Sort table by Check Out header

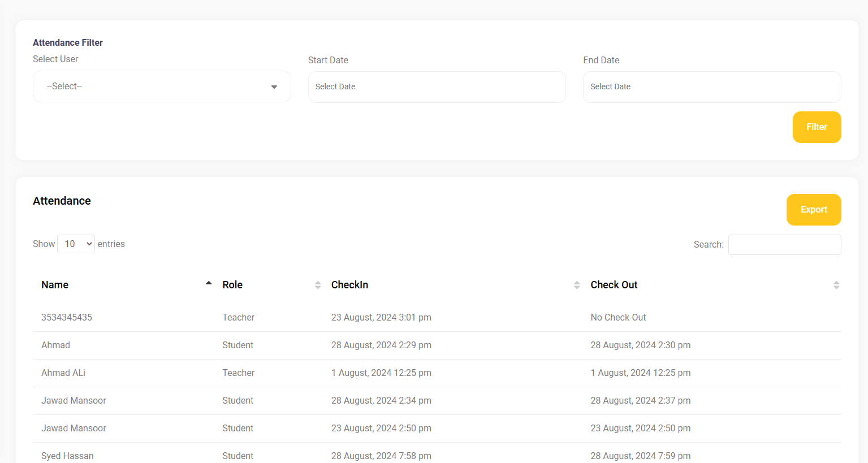614,285
